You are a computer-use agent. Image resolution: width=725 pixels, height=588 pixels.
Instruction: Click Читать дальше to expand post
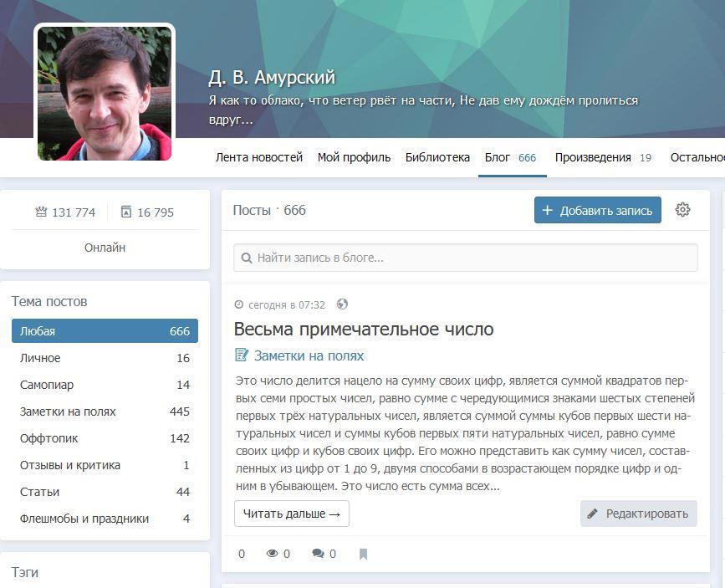[291, 514]
